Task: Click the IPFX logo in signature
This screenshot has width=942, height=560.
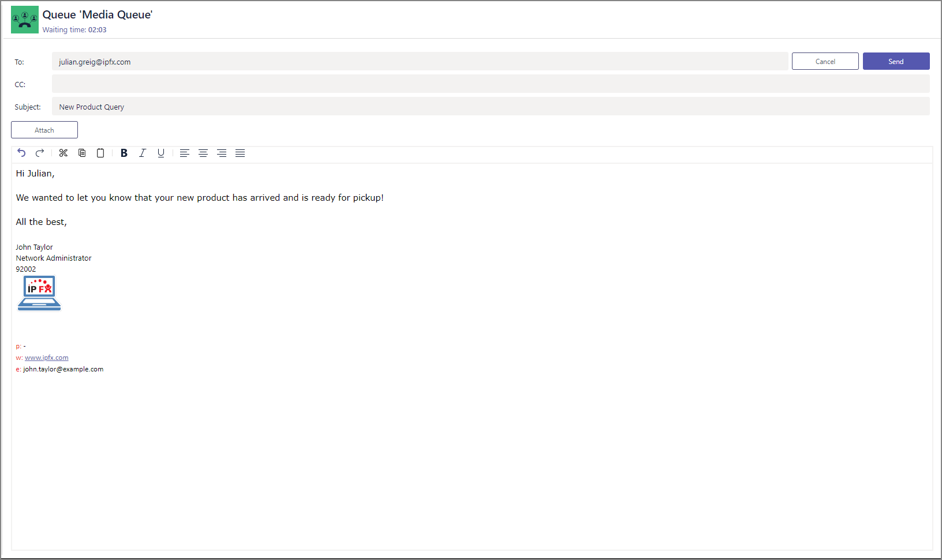Action: [39, 293]
